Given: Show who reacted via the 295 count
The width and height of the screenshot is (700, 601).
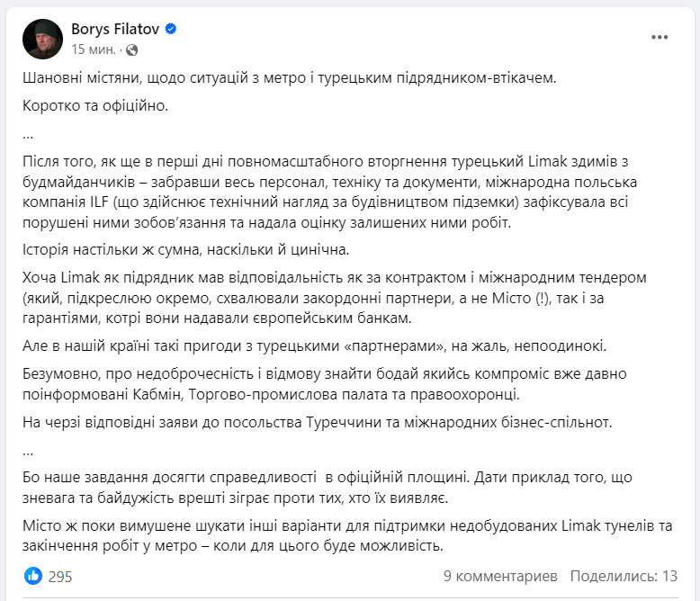Looking at the screenshot, I should tap(60, 576).
